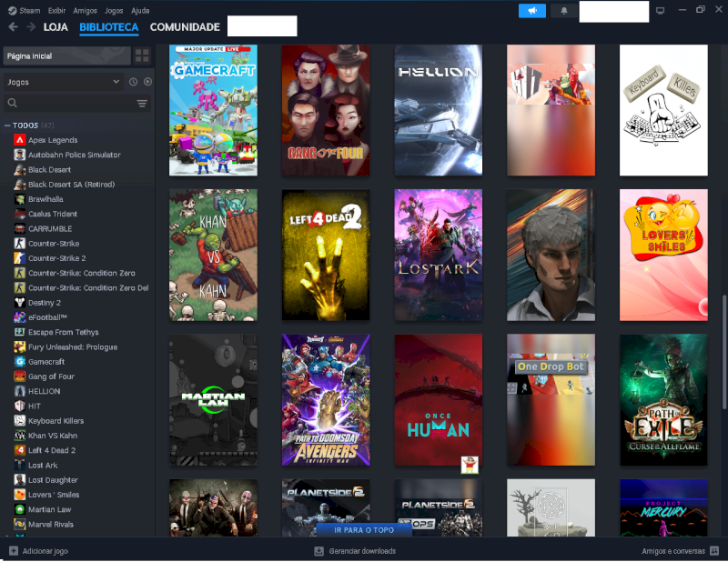
Task: Open the Amigos menu
Action: click(85, 10)
